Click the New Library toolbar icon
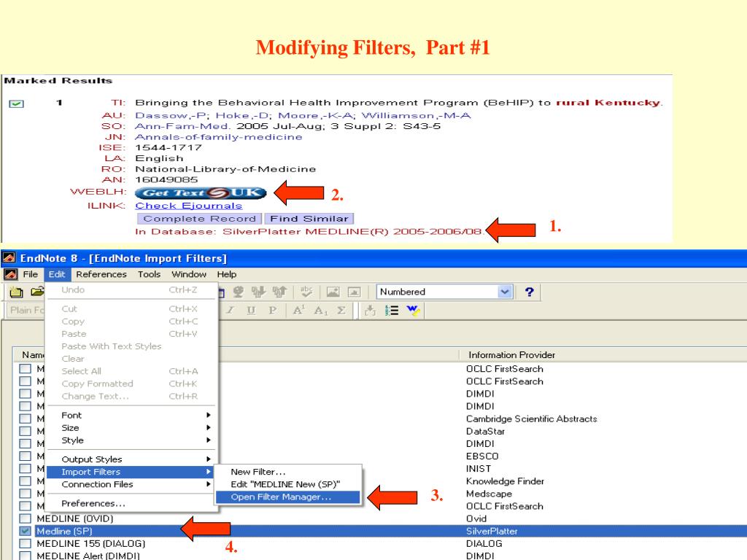The height and width of the screenshot is (560, 747). (16, 292)
